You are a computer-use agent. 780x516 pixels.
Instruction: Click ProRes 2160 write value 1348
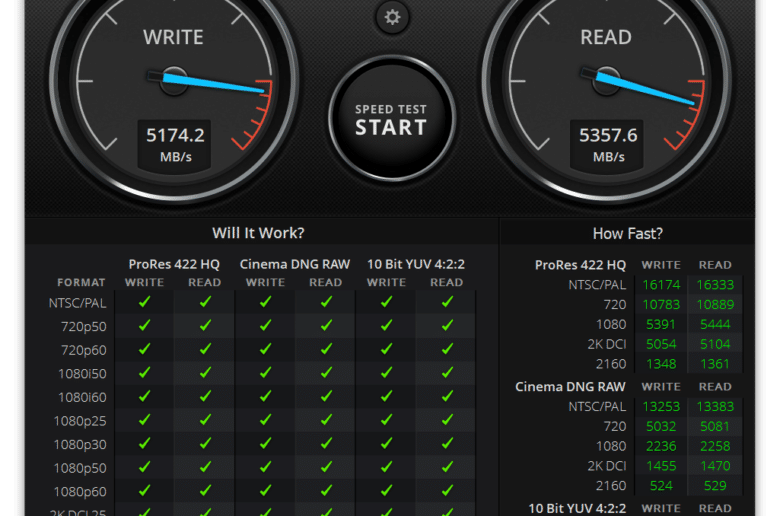tap(661, 364)
